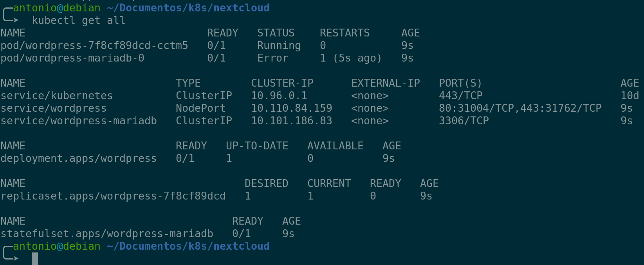
Task: Click the RESTARTS column header
Action: tap(345, 33)
